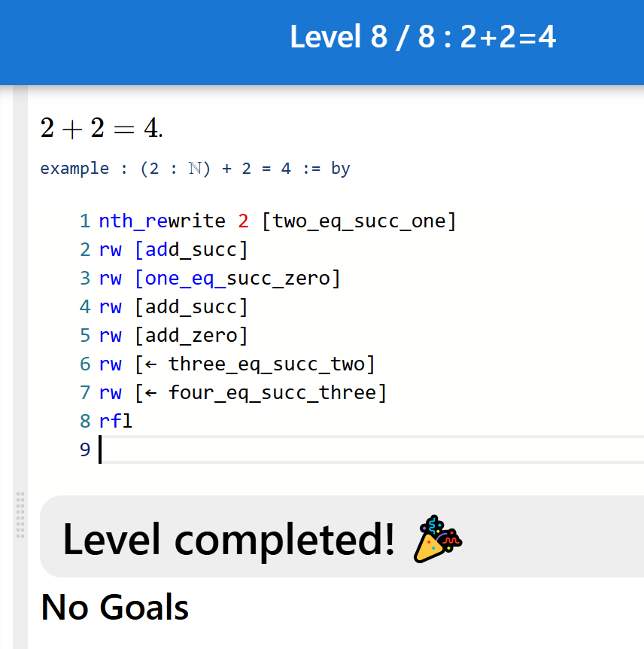Click the red number 2 in line 1
Viewport: 644px width, 649px height.
[243, 221]
